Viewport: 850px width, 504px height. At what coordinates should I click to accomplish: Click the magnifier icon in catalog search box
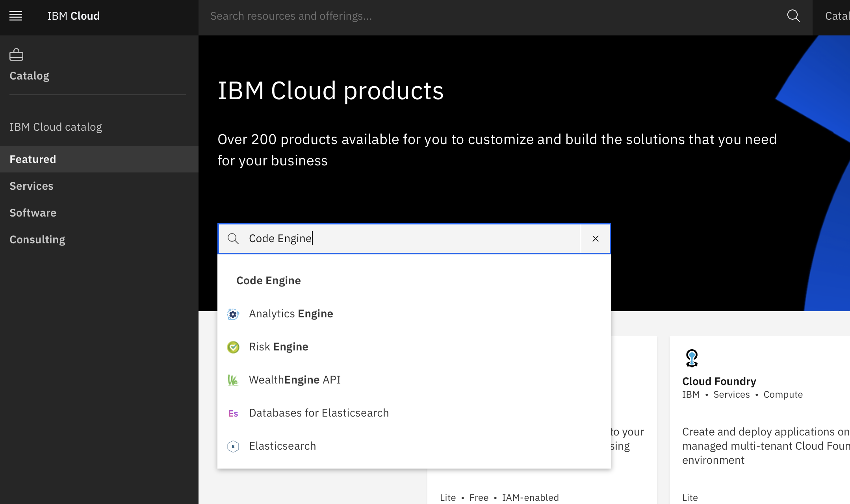[233, 239]
